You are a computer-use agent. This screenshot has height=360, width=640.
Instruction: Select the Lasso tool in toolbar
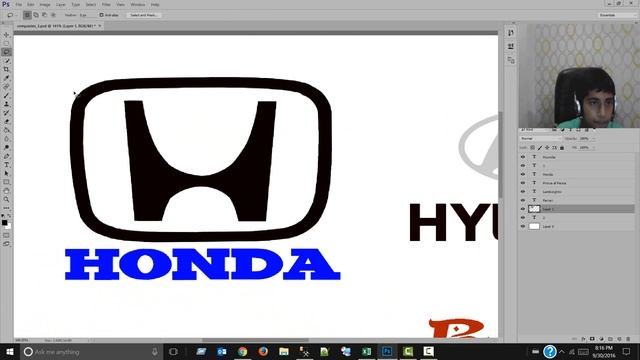6,52
